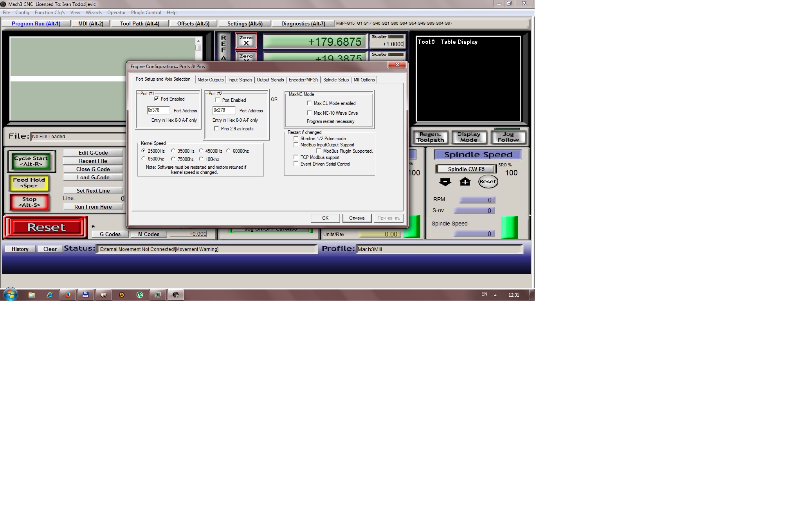Click OK in Ports & Pins dialog
This screenshot has width=791, height=532.
coord(325,218)
